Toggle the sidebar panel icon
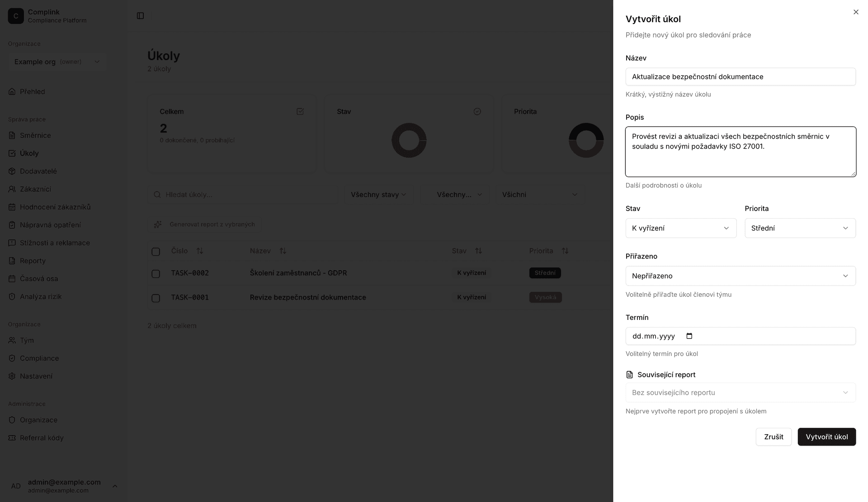 140,16
